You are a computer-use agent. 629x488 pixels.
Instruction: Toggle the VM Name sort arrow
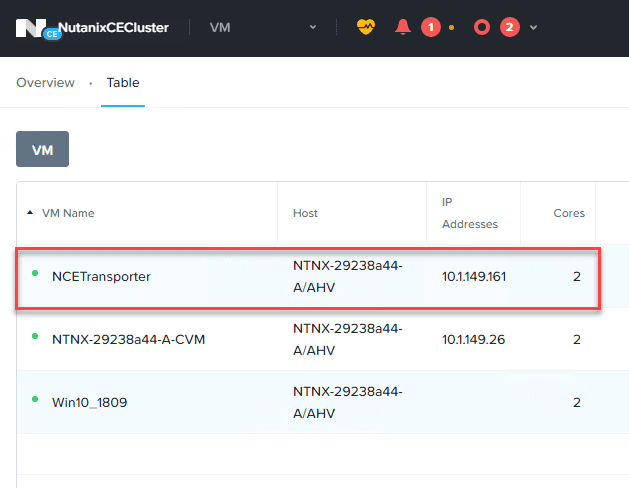click(x=30, y=213)
